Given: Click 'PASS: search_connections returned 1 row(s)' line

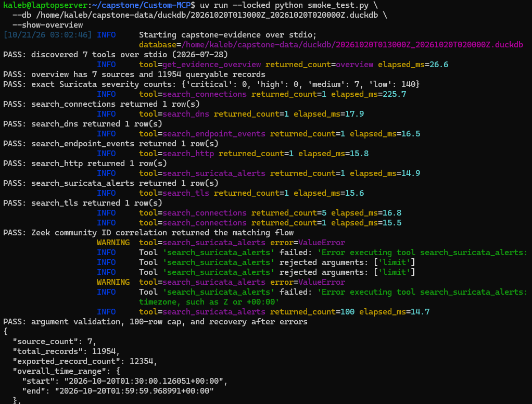Looking at the screenshot, I should [x=102, y=104].
